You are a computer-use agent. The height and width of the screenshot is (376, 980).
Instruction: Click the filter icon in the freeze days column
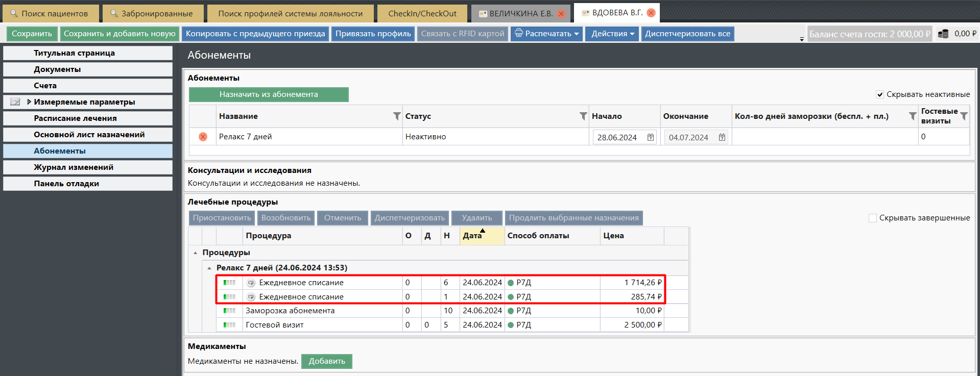coord(912,116)
